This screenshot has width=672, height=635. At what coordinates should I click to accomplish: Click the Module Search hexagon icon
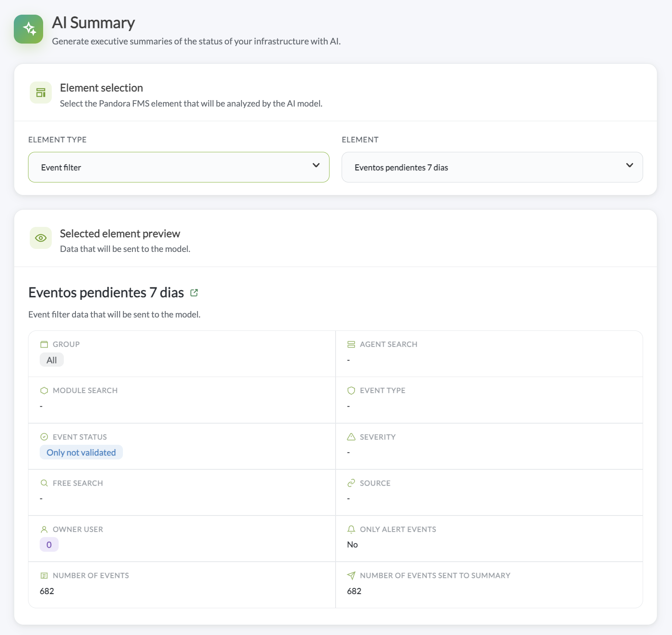[44, 390]
